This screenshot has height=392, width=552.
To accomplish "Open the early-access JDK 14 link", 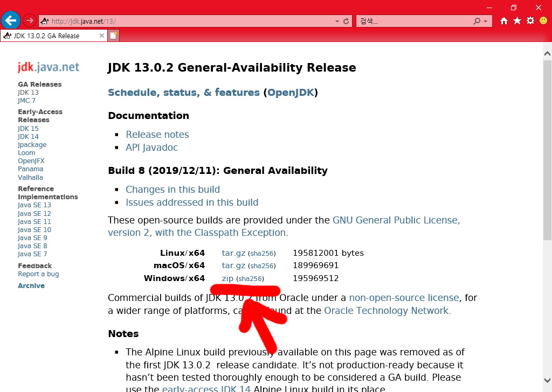I will (206, 388).
